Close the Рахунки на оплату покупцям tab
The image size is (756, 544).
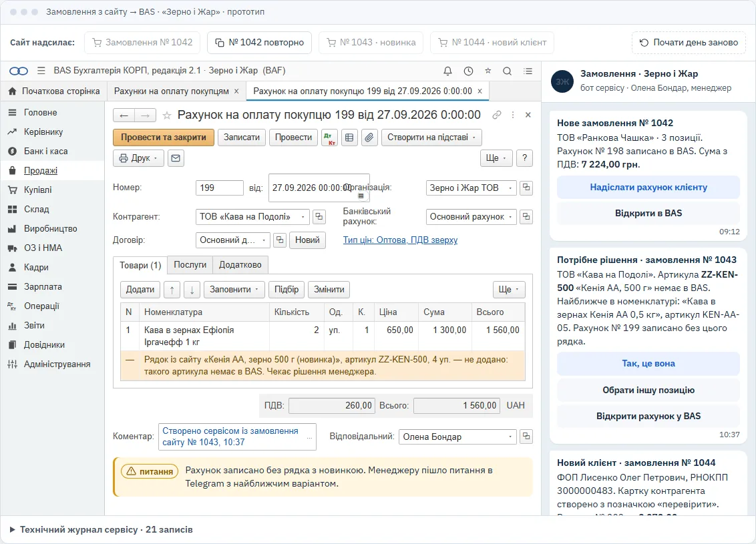pyautogui.click(x=236, y=91)
